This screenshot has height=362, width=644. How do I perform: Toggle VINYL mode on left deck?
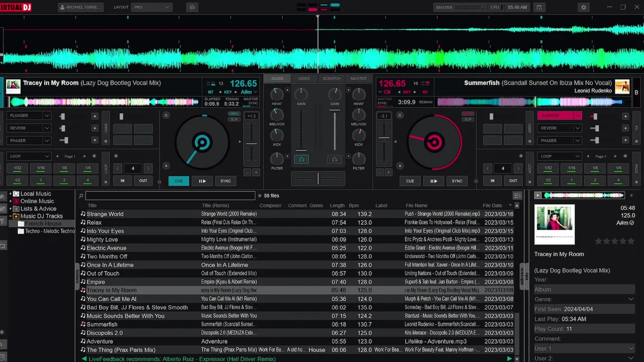[x=234, y=114]
